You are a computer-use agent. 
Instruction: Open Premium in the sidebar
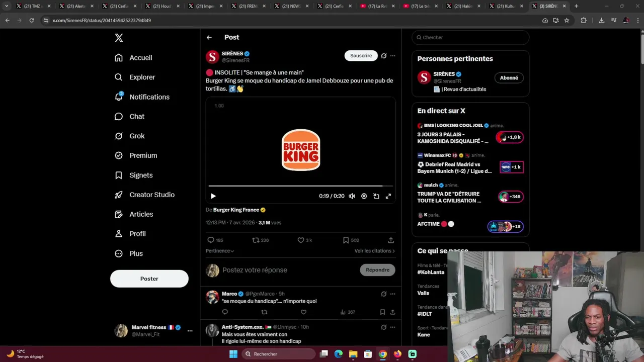click(x=136, y=156)
